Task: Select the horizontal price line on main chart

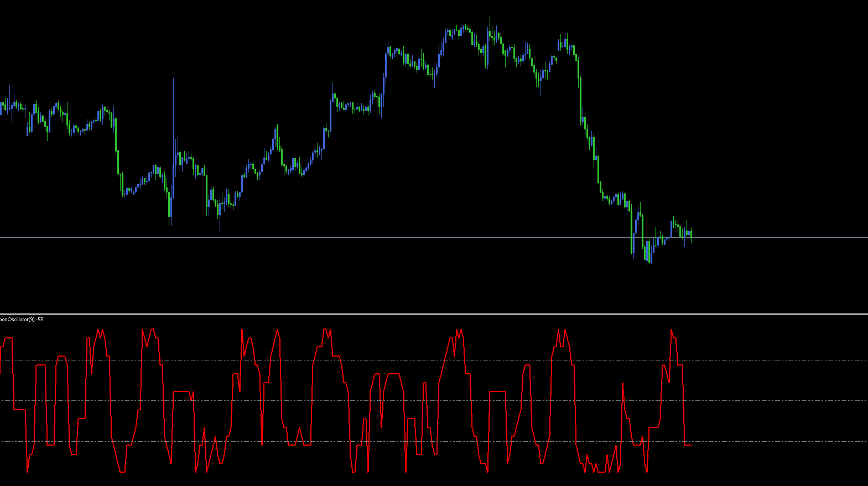Action: tap(387, 238)
